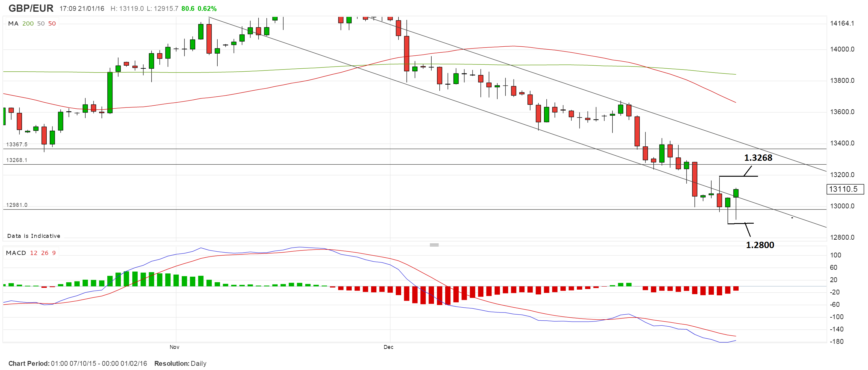Image resolution: width=868 pixels, height=370 pixels.
Task: Select the green 200 MA period label
Action: tap(28, 23)
